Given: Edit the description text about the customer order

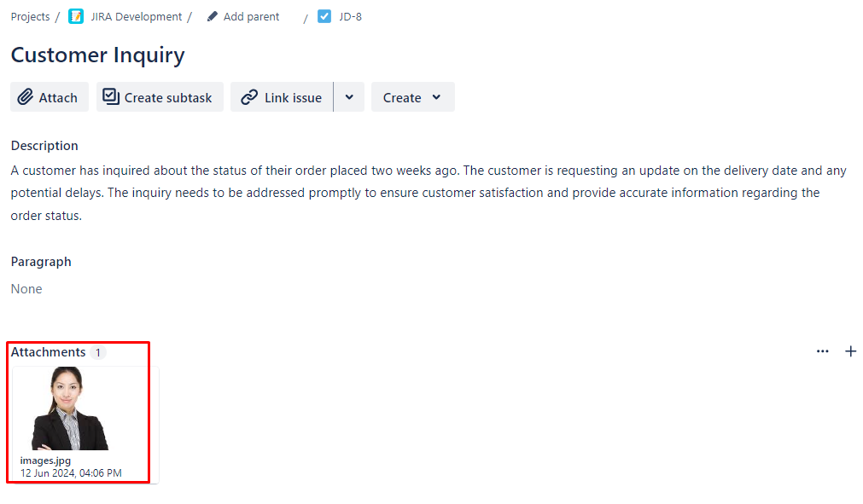Looking at the screenshot, I should pos(429,193).
